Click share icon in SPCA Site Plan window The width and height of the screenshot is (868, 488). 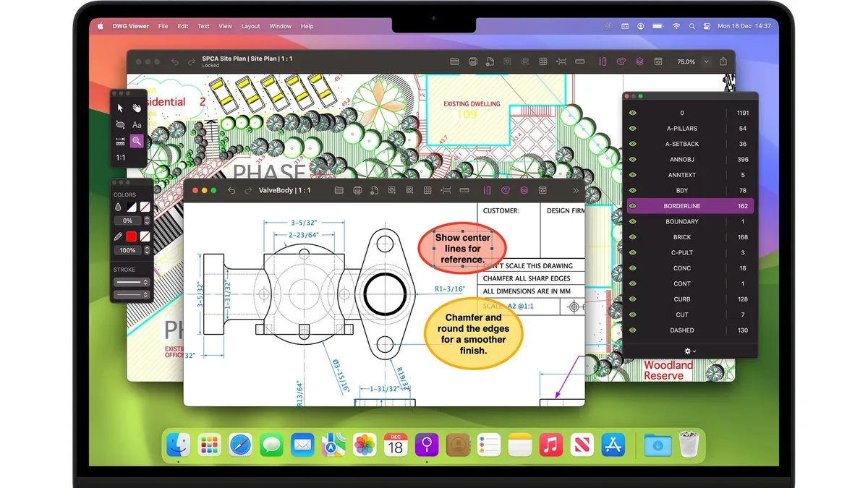click(723, 61)
